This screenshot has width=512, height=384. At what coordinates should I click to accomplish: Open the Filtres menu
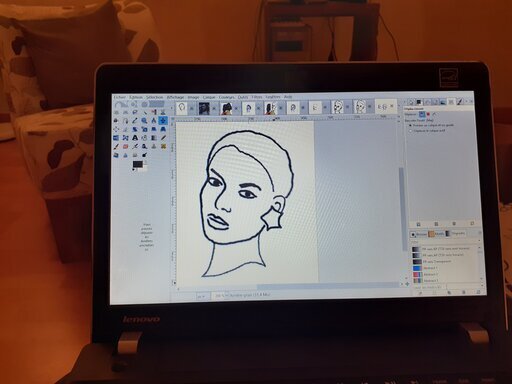pos(256,97)
